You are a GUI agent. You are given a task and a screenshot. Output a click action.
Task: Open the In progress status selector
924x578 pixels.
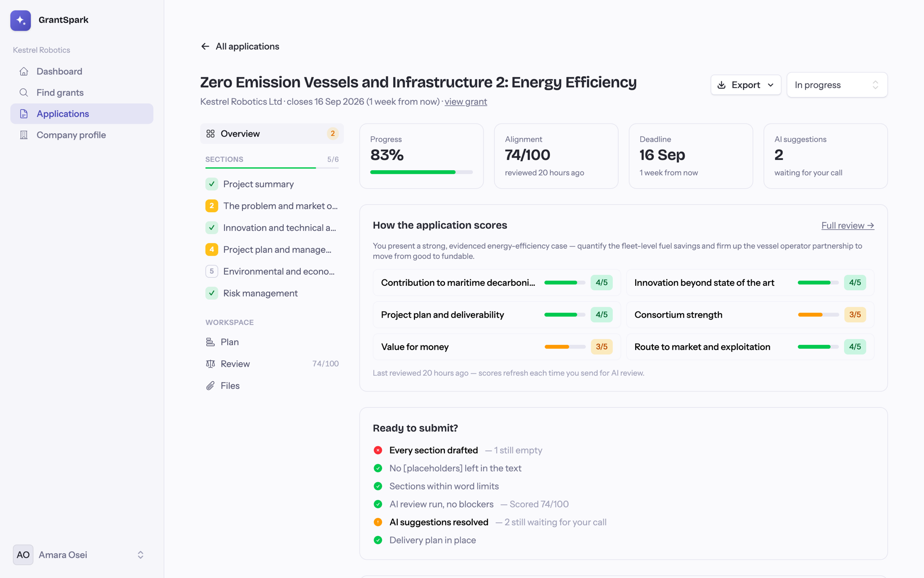click(x=837, y=85)
